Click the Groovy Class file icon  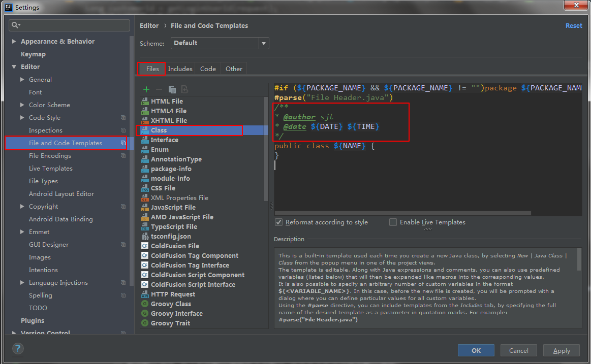click(145, 304)
